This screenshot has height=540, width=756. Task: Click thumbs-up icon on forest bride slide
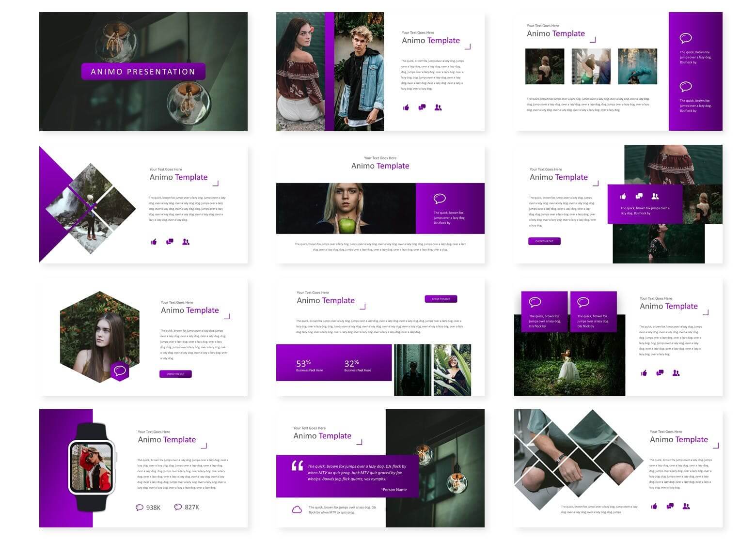pos(644,373)
